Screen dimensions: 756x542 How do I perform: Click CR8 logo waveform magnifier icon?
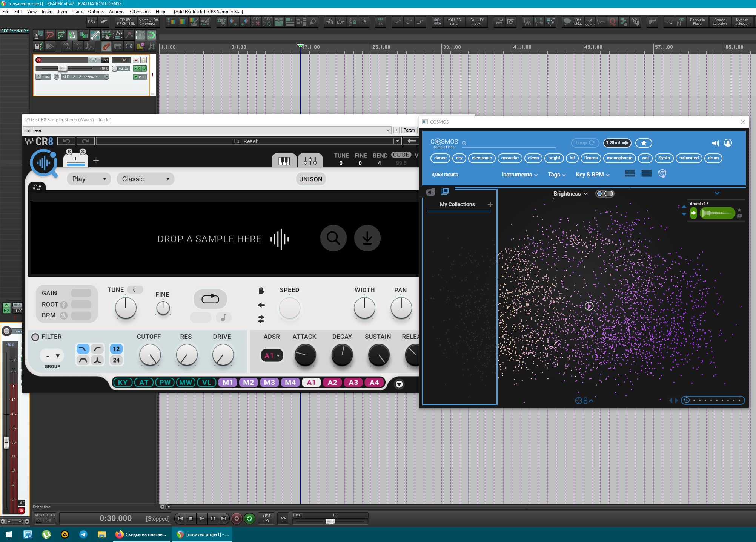(x=44, y=163)
